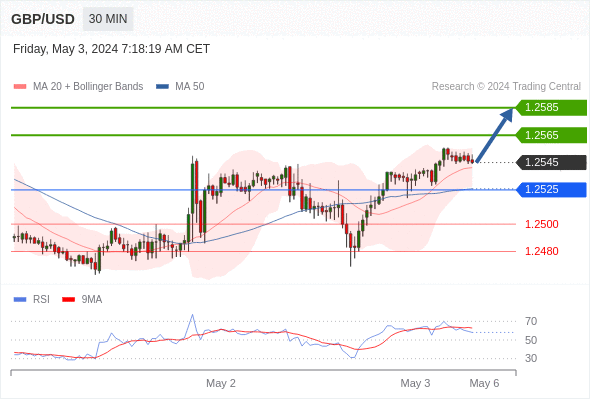Image resolution: width=590 pixels, height=400 pixels.
Task: Click the date and time line
Action: click(x=111, y=49)
